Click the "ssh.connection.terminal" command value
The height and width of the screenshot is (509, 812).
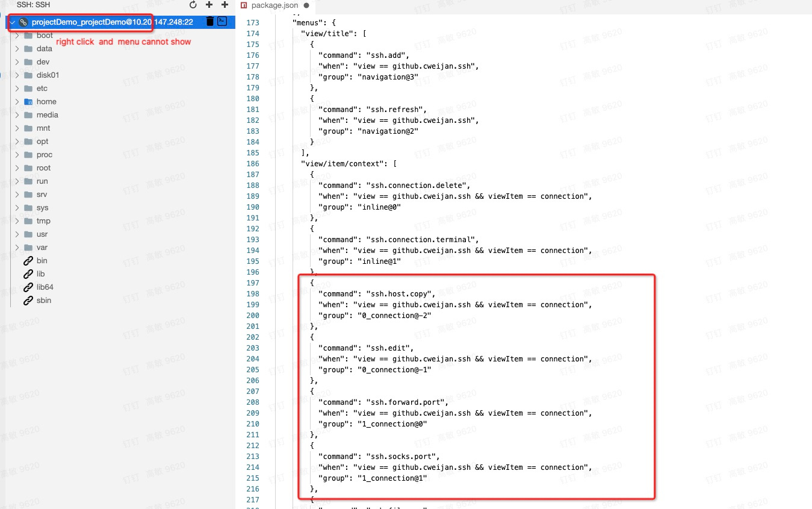[x=421, y=240]
